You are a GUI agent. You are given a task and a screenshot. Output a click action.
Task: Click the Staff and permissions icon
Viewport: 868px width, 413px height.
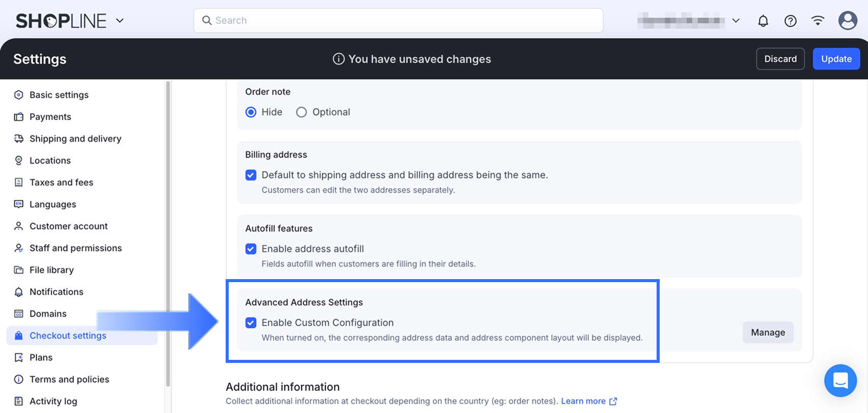tap(19, 248)
